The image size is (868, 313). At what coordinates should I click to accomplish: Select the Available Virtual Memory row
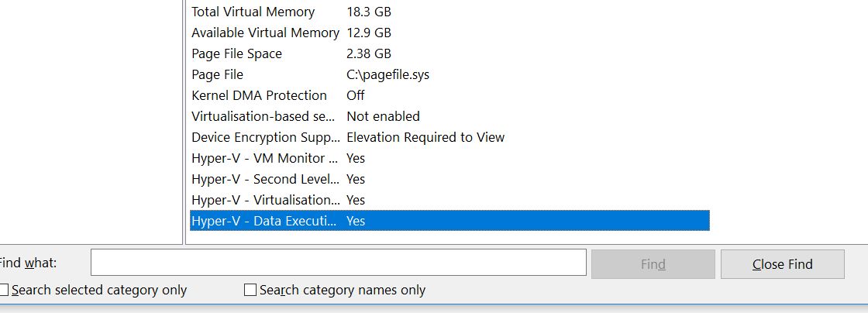point(265,33)
